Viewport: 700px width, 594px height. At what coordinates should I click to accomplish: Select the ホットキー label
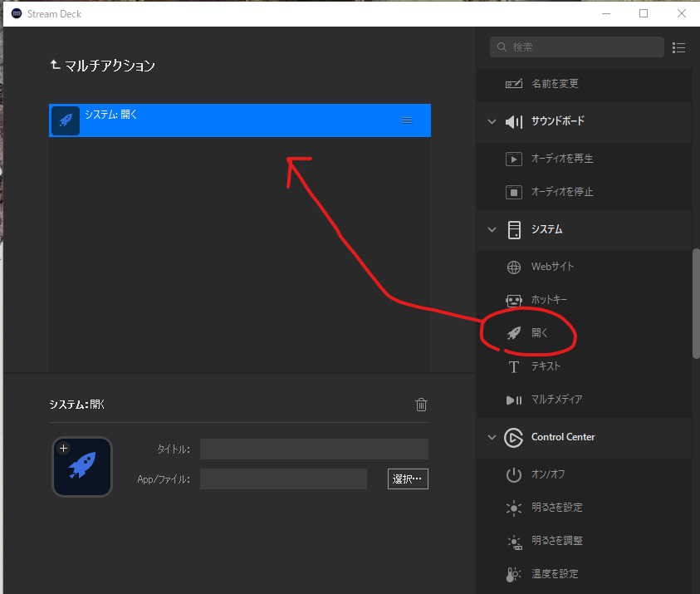point(549,300)
